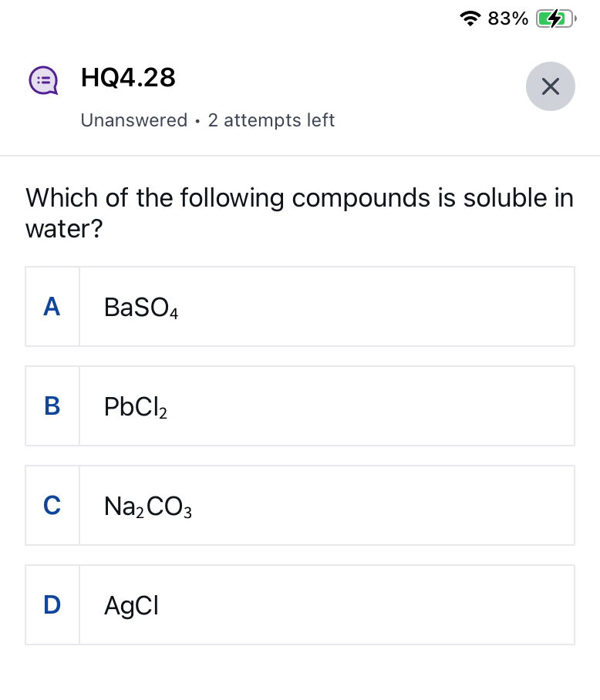Click the HQ4.28 quiz chat bubble icon
The height and width of the screenshot is (700, 600).
[44, 80]
